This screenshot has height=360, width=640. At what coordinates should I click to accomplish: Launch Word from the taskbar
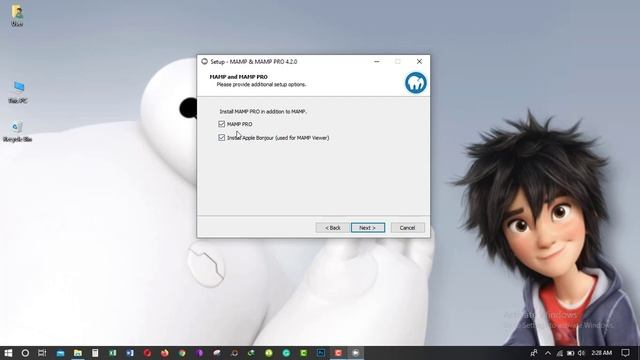click(130, 353)
